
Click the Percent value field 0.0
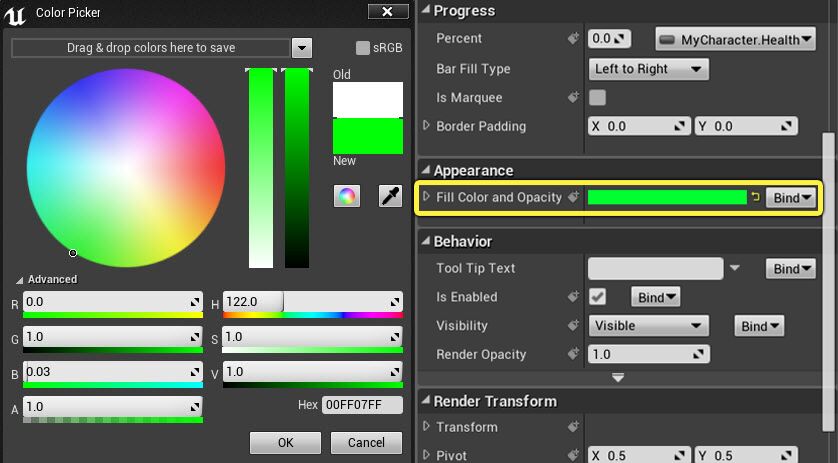(x=609, y=38)
